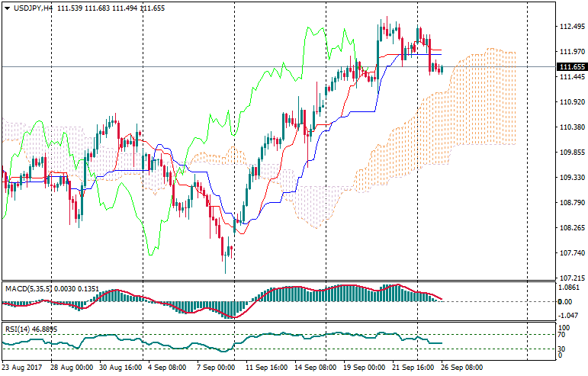Screen dimensions: 588x376
Task: Click the 107.740 price axis label
Action: pos(570,253)
